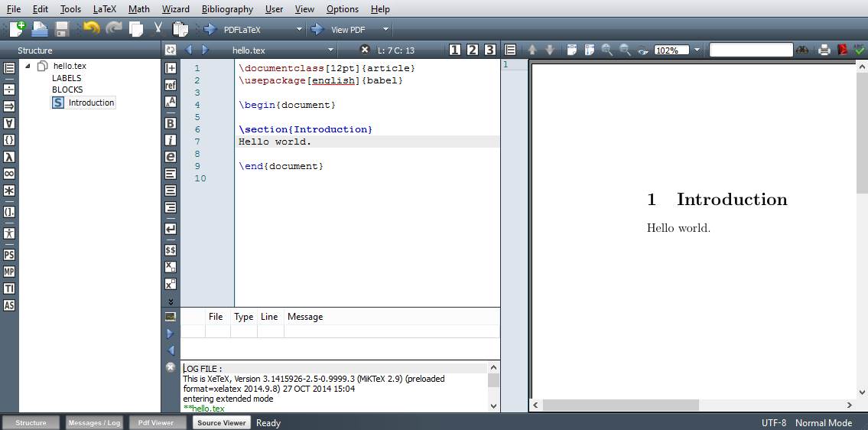Click the Bold formatting icon

[171, 123]
